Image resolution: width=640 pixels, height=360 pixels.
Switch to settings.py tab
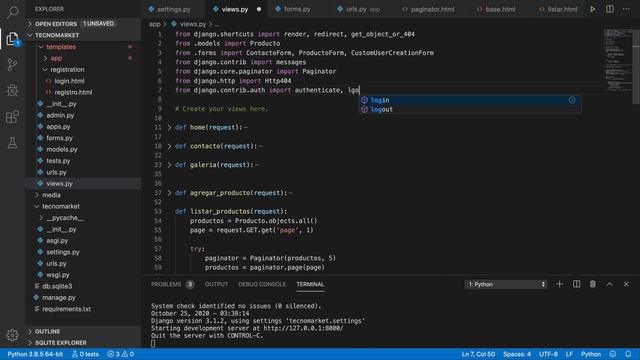pyautogui.click(x=174, y=9)
